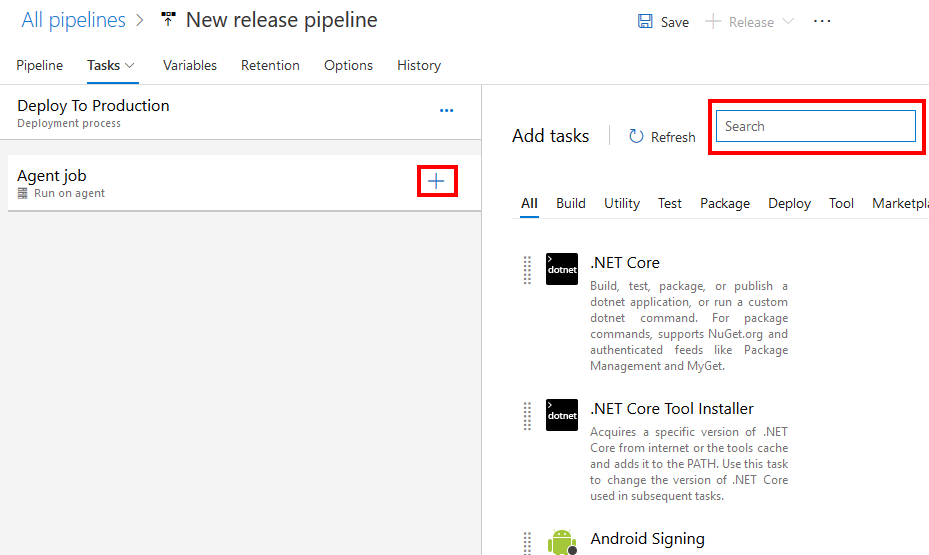929x555 pixels.
Task: Select .NET Core Tool Installer task title
Action: tap(672, 409)
